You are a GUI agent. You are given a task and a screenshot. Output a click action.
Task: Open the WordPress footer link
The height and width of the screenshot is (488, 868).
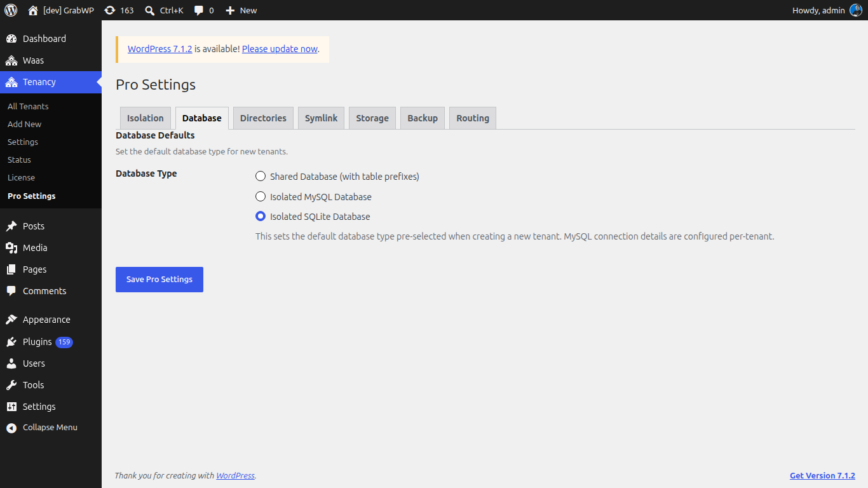coord(235,475)
